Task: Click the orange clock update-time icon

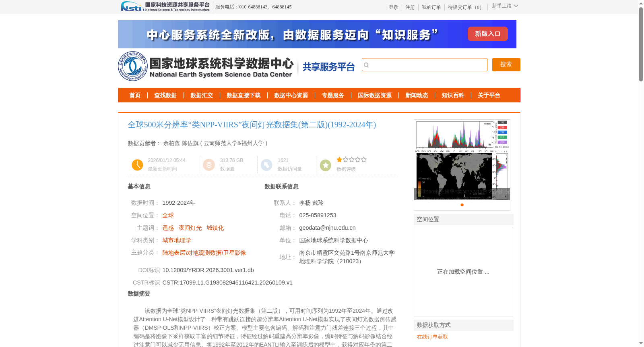Action: click(x=137, y=165)
